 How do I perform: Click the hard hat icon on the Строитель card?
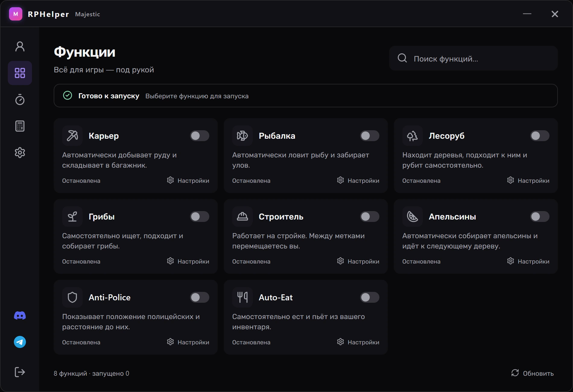coord(242,217)
